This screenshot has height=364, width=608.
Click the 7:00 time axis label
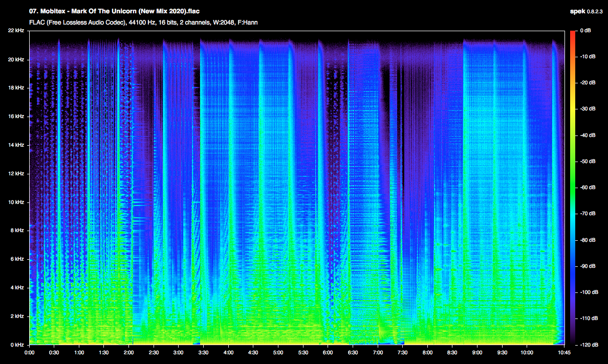378,352
